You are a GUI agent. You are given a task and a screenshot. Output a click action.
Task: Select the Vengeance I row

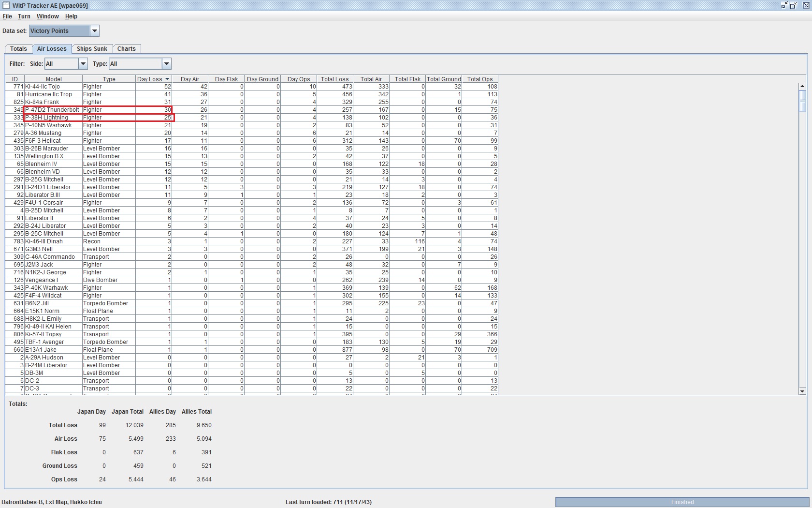251,280
